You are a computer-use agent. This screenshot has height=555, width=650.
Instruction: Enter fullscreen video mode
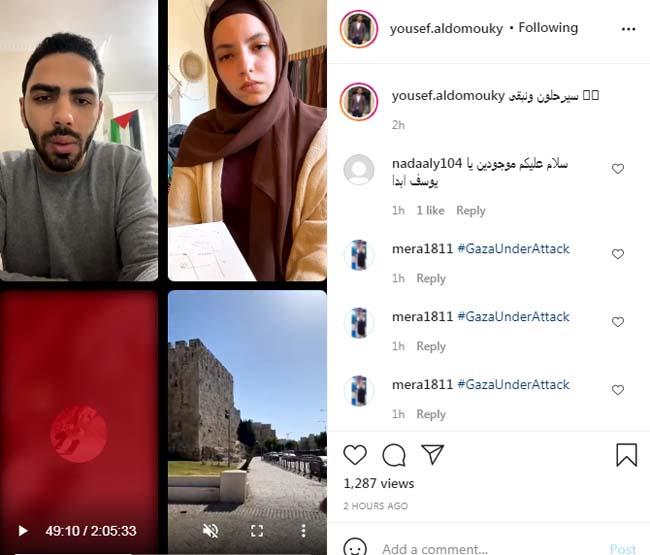pyautogui.click(x=257, y=531)
